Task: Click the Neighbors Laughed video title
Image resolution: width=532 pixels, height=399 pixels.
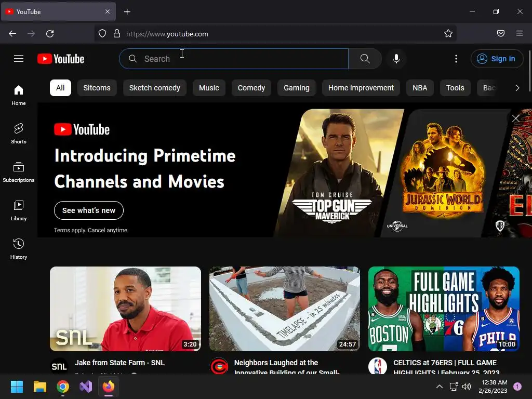Action: tap(287, 367)
